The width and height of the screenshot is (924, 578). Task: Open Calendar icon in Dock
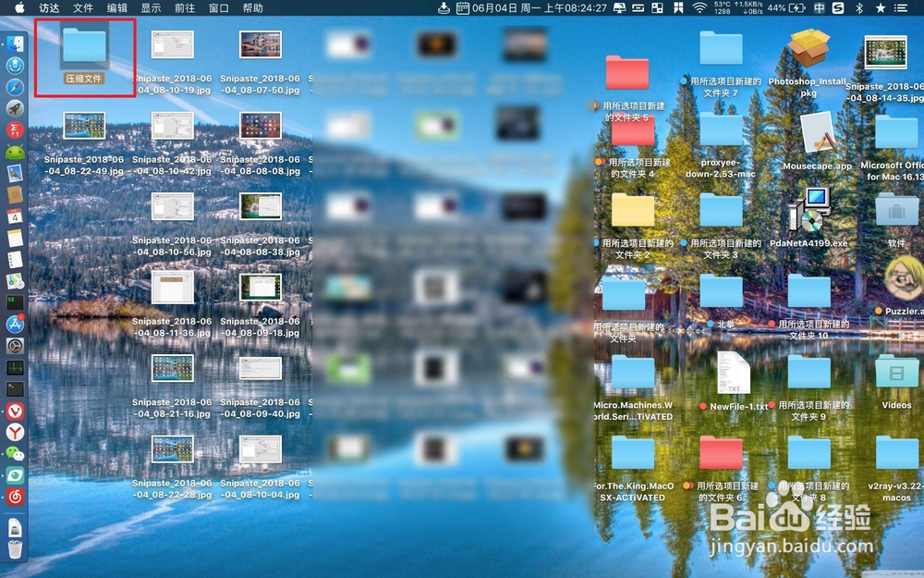point(15,216)
